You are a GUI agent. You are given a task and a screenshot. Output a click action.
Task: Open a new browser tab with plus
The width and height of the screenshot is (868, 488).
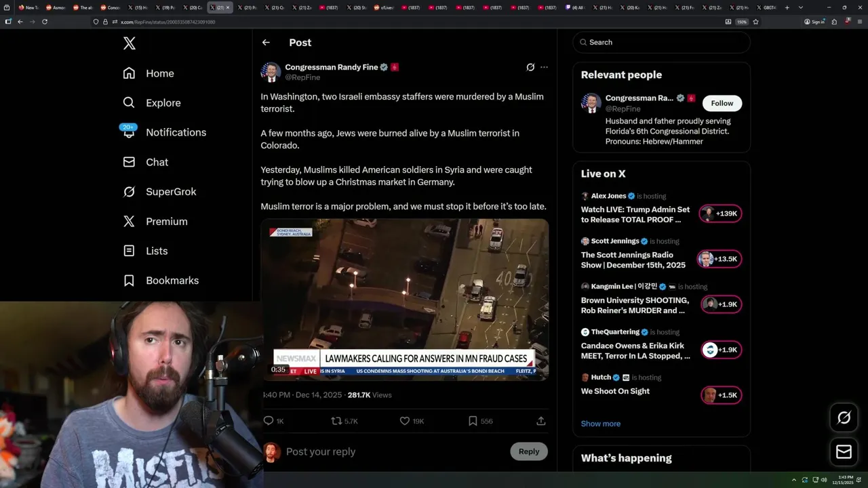tap(787, 7)
